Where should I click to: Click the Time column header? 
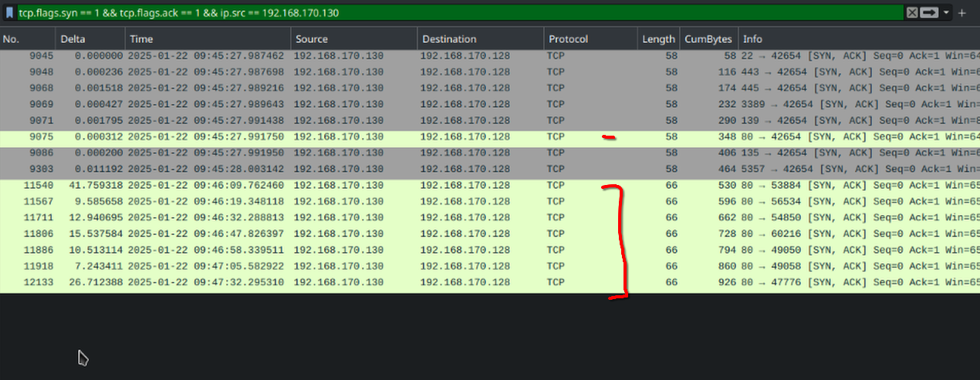pos(207,39)
